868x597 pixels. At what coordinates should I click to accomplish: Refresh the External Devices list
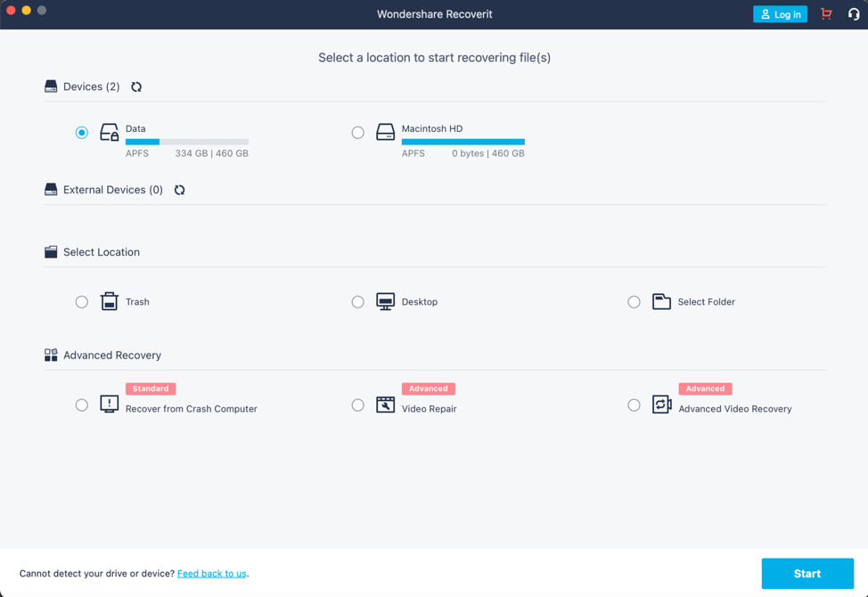coord(180,190)
